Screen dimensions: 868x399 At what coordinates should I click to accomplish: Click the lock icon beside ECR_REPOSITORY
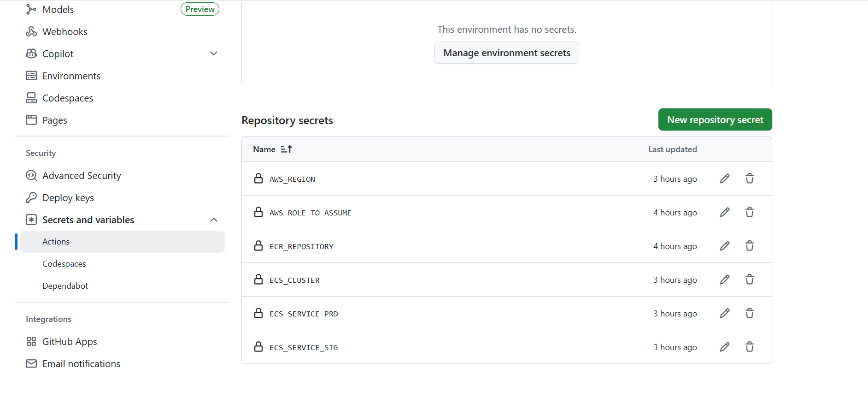tap(258, 246)
